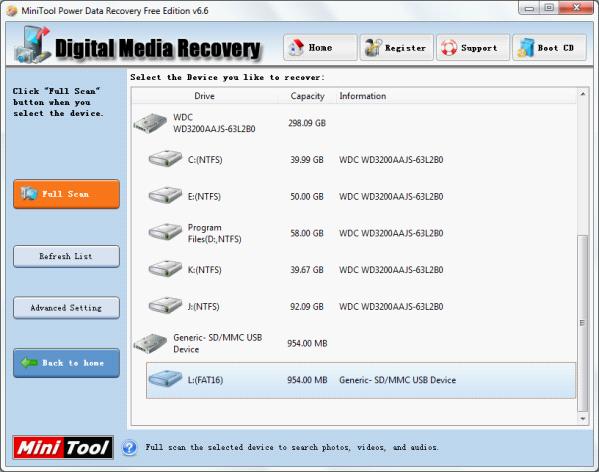Open Advanced Setting

pyautogui.click(x=66, y=308)
